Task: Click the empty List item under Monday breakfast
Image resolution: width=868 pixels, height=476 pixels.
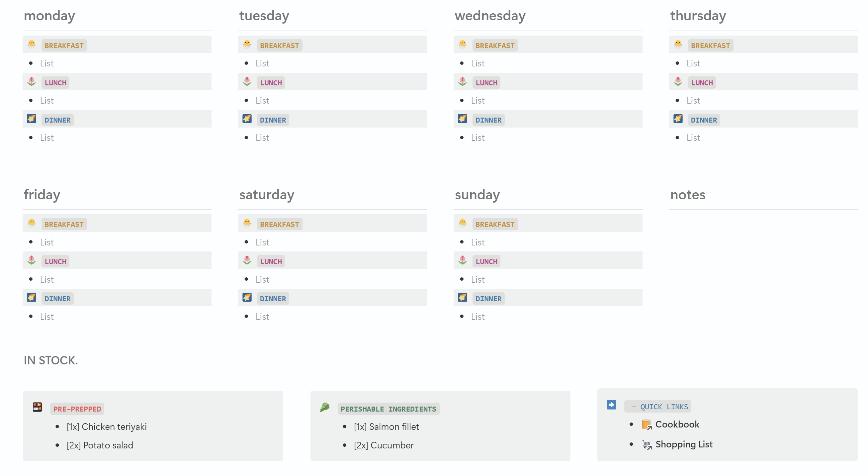Action: (47, 63)
